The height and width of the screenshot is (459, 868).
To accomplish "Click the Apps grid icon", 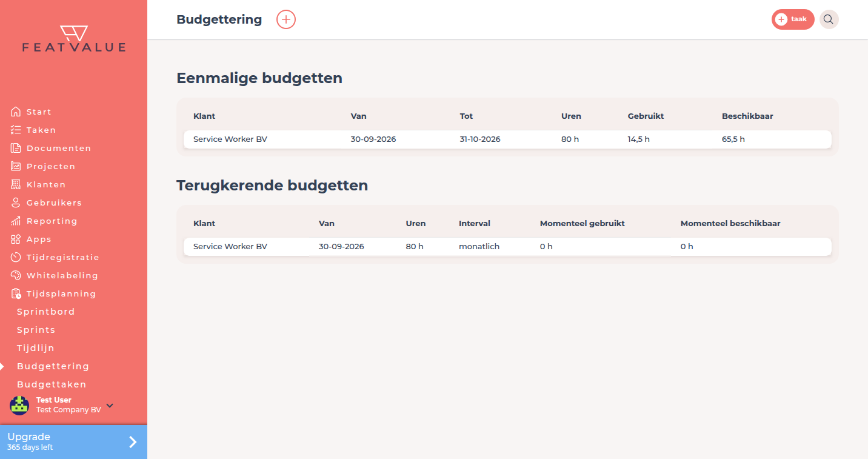I will (x=16, y=239).
